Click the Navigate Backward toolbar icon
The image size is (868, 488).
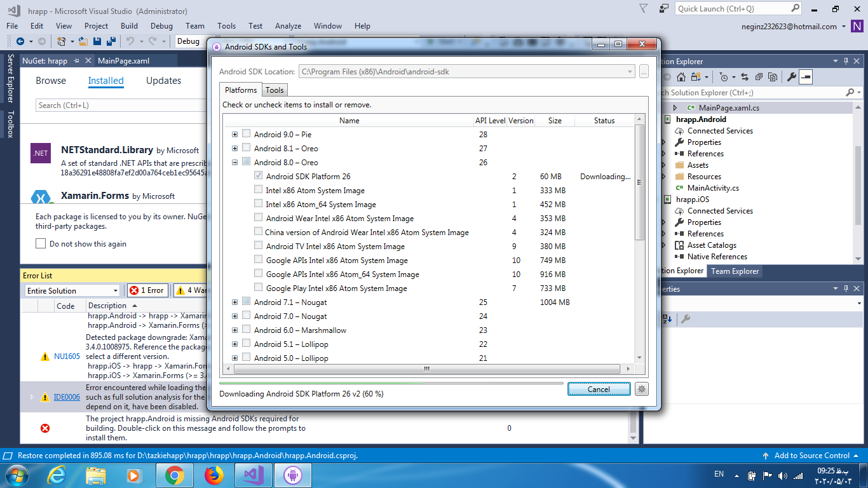click(x=20, y=41)
